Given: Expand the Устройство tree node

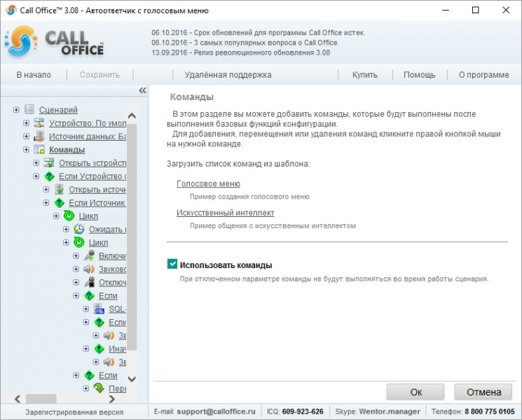Looking at the screenshot, I should click(26, 122).
